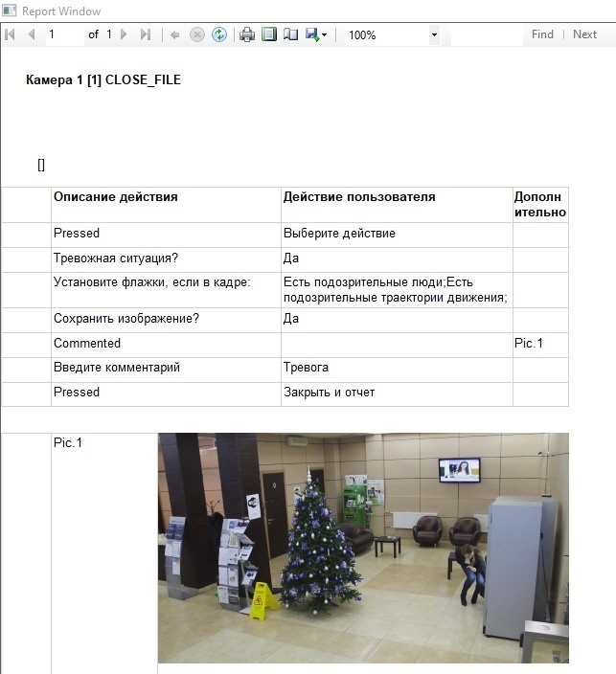Jump to last report page

click(146, 34)
